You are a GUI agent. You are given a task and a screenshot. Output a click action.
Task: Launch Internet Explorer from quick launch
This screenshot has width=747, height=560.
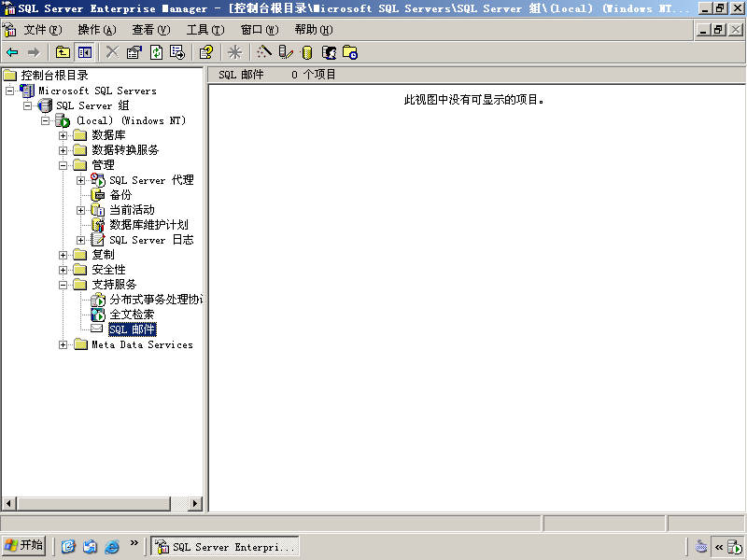(x=112, y=546)
